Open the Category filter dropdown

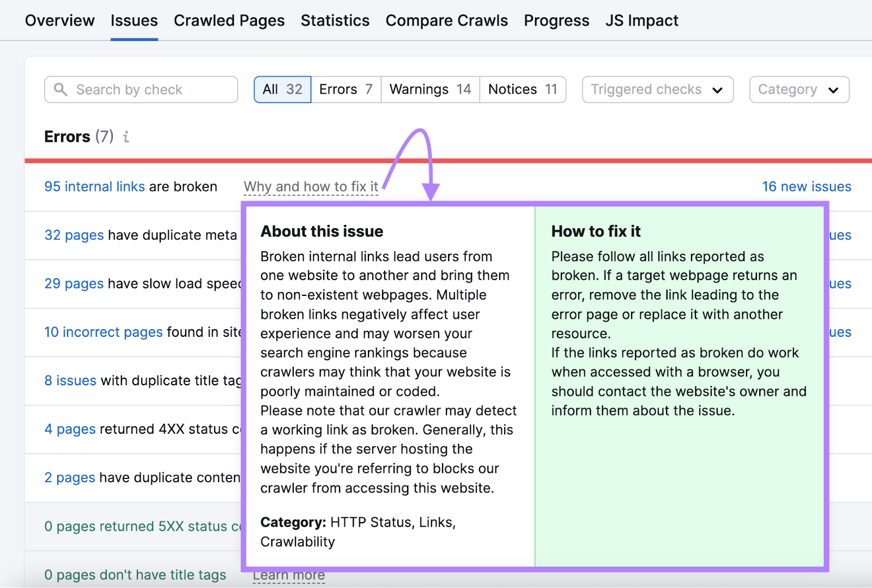pyautogui.click(x=798, y=89)
